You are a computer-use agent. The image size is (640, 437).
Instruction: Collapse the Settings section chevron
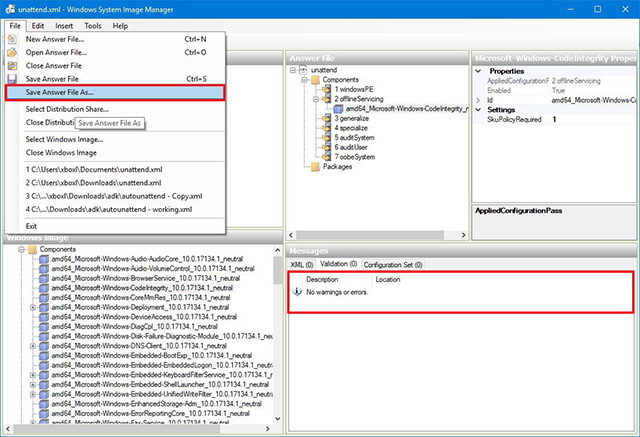478,110
